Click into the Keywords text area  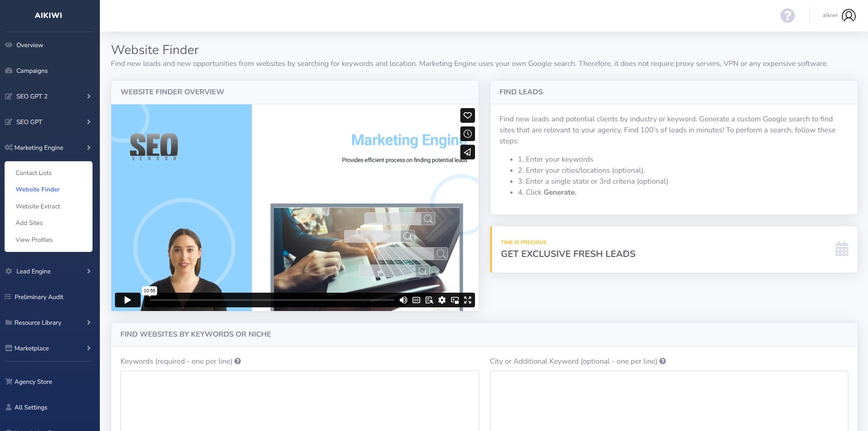(300, 401)
